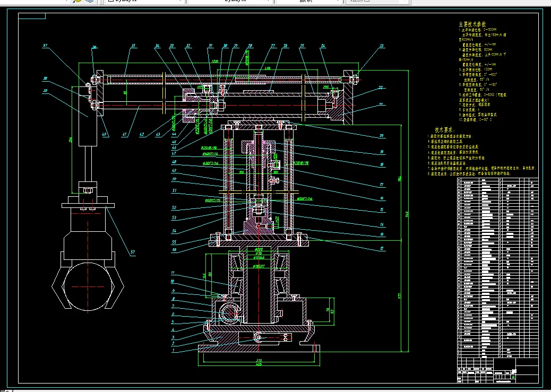Click the yellow layer tool icon

pos(78,1)
